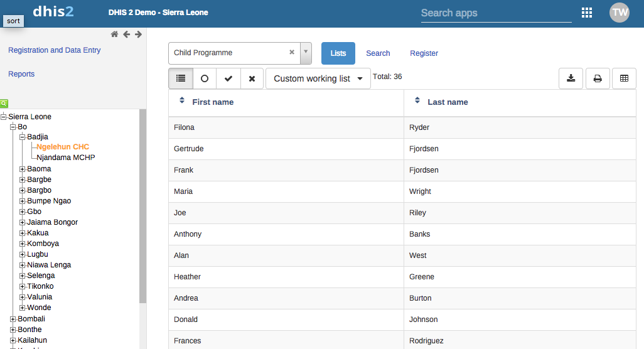Toggle the active enrollments circle filter
The width and height of the screenshot is (644, 349).
tap(205, 78)
